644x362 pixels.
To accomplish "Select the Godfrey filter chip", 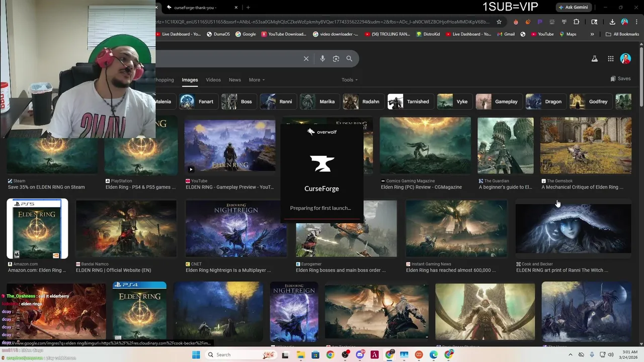I will (x=590, y=102).
